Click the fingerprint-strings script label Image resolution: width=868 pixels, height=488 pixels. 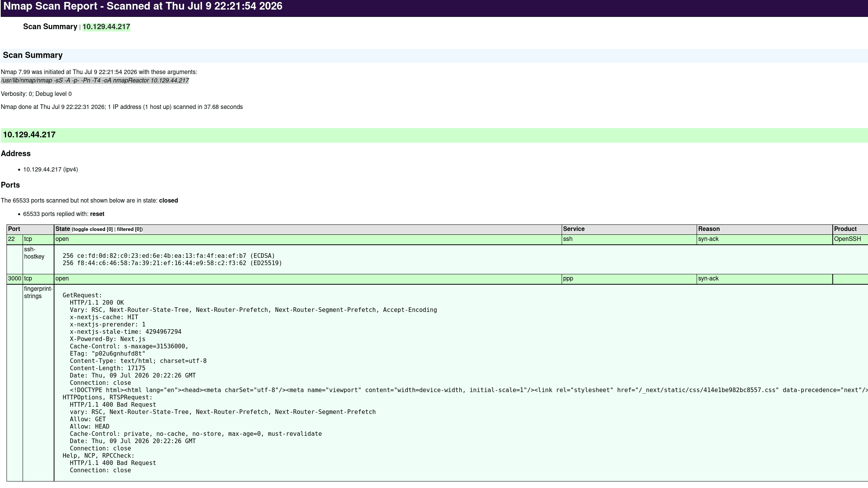pyautogui.click(x=38, y=292)
